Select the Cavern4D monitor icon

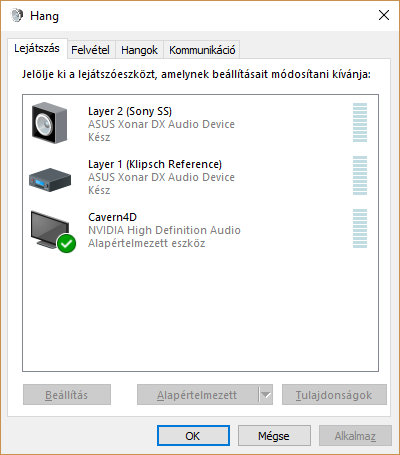pyautogui.click(x=50, y=230)
